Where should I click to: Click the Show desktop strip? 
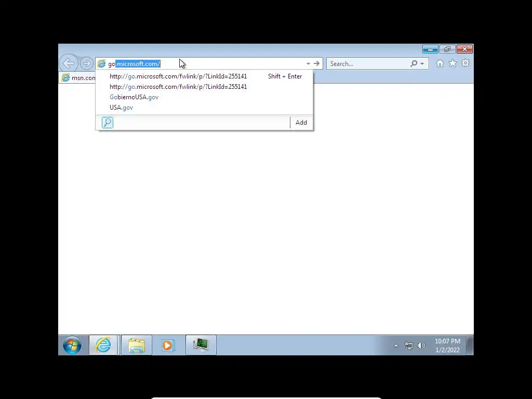470,345
